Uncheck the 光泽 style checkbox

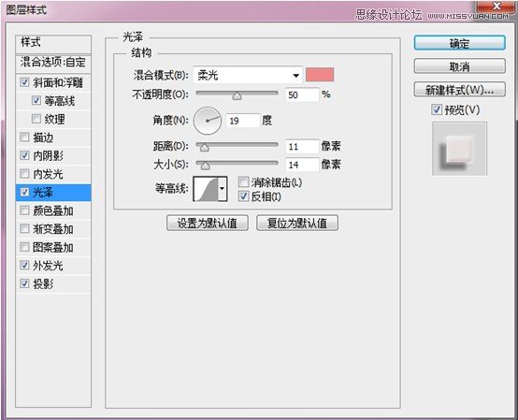(x=24, y=192)
